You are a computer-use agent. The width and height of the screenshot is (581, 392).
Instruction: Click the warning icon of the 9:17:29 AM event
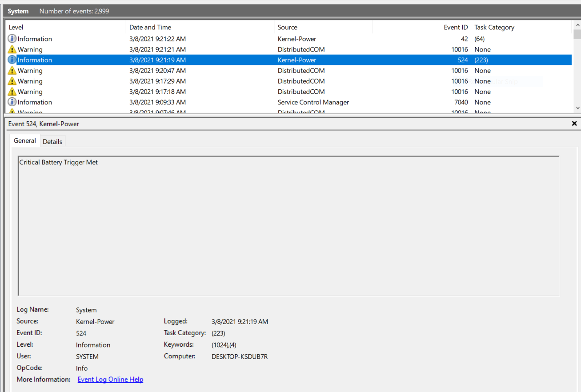pyautogui.click(x=12, y=81)
